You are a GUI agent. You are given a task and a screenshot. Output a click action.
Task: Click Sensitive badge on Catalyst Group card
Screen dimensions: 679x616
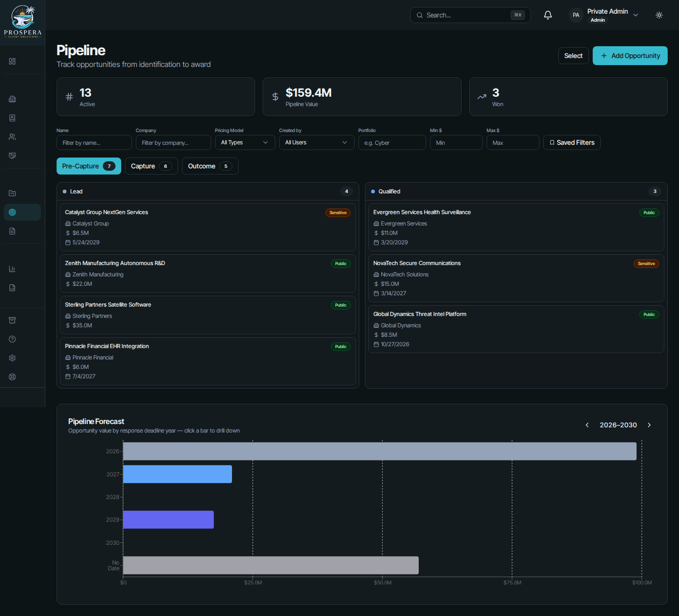(x=338, y=213)
